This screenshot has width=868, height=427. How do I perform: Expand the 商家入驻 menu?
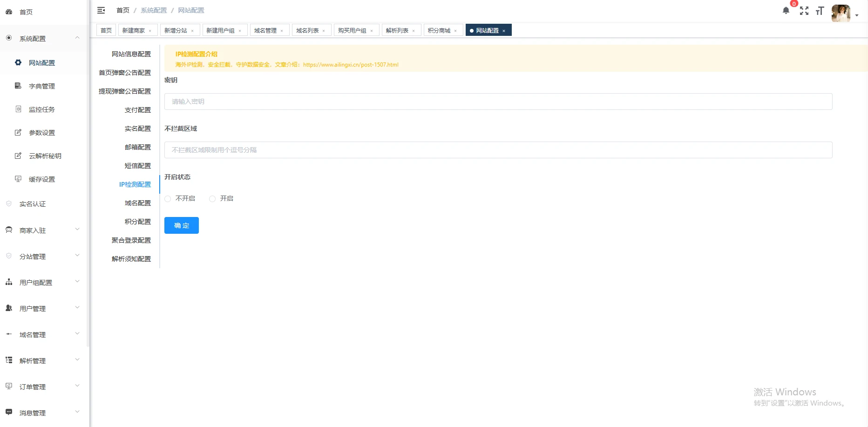click(42, 230)
